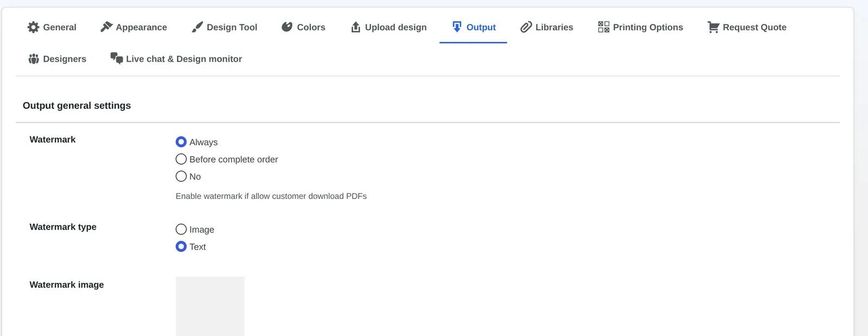Viewport: 868px width, 336px height.
Task: Set watermark type to Image
Action: 181,229
